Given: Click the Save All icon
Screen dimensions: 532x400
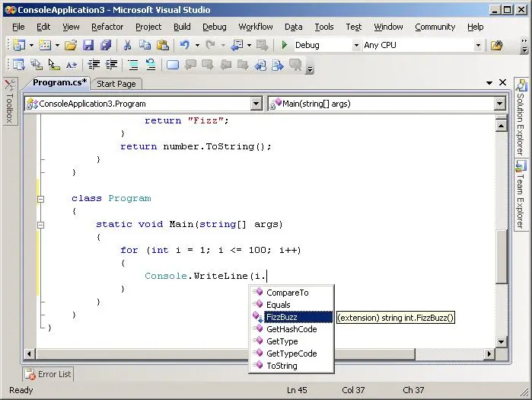Looking at the screenshot, I should 106,45.
